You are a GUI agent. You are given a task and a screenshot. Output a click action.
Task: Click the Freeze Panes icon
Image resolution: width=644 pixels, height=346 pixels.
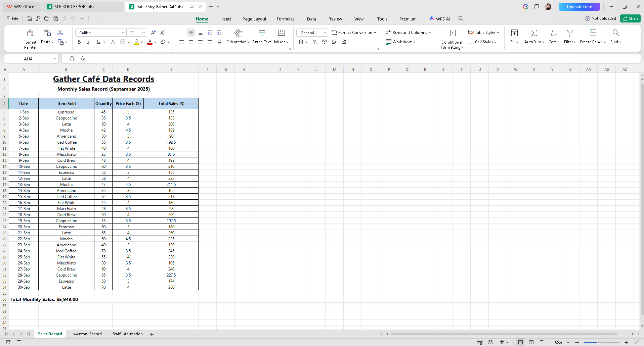pyautogui.click(x=593, y=33)
